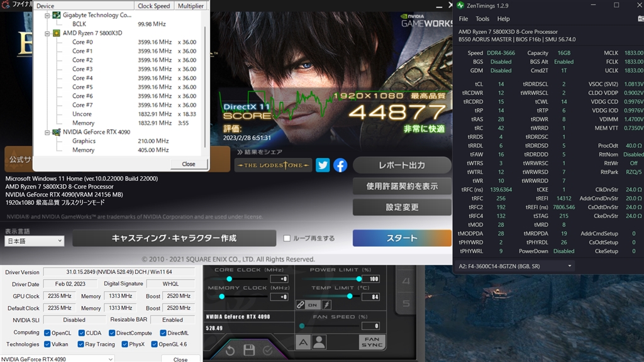The image size is (644, 362).
Task: Click the Facebook share icon
Action: (340, 165)
